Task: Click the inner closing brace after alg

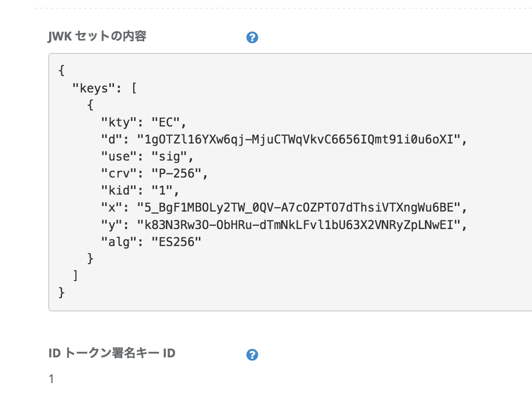Action: (x=90, y=258)
